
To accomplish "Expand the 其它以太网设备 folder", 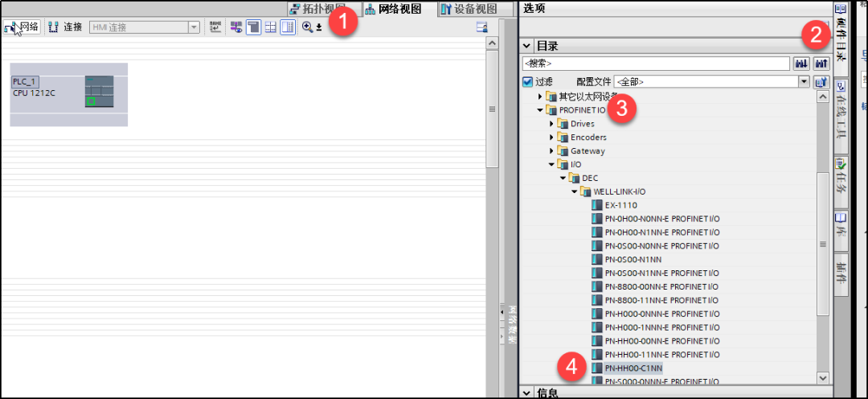I will tap(540, 97).
